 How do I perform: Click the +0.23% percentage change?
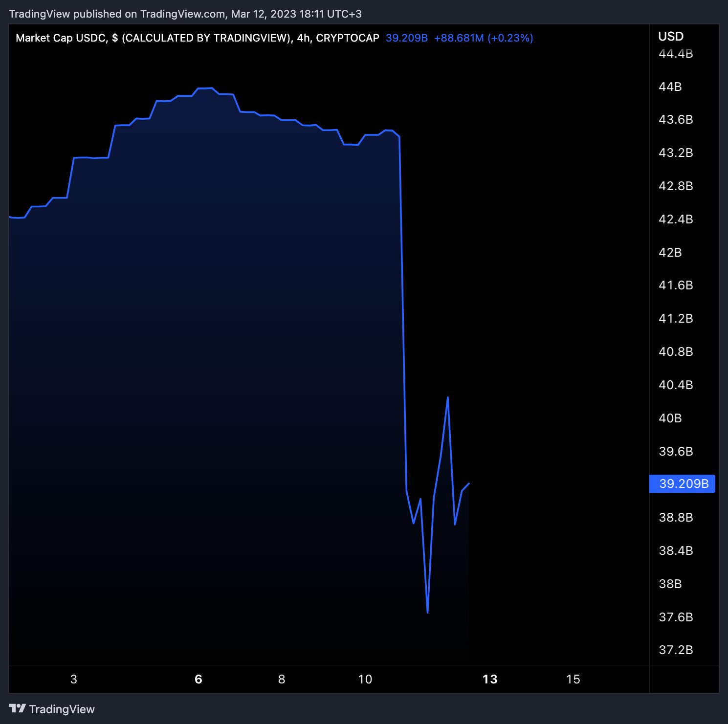(510, 38)
